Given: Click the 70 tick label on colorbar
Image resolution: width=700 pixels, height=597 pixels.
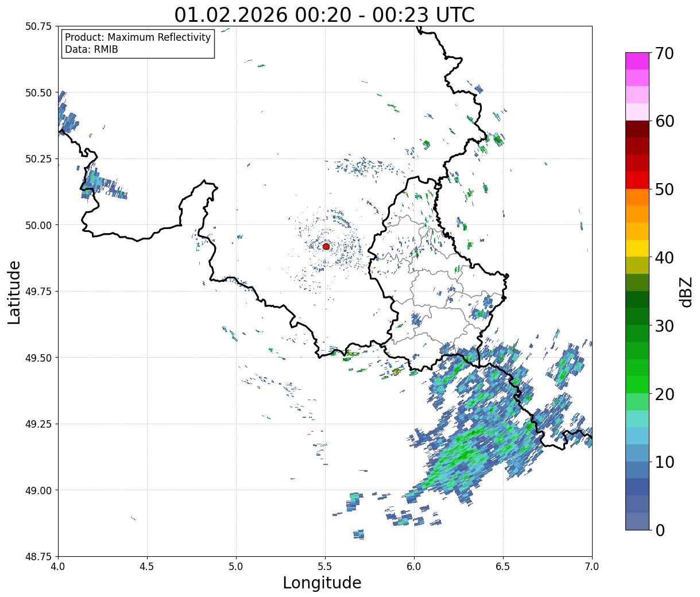Looking at the screenshot, I should coord(664,53).
